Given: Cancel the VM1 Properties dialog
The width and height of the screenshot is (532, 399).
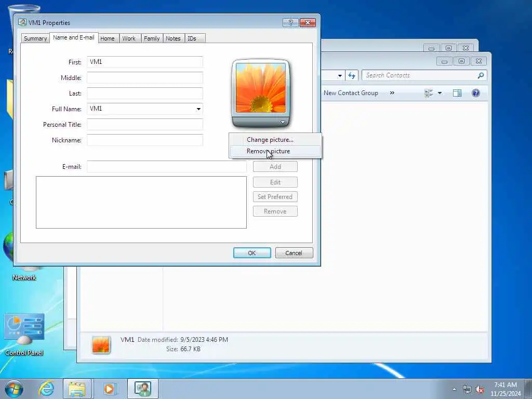Looking at the screenshot, I should pyautogui.click(x=294, y=253).
